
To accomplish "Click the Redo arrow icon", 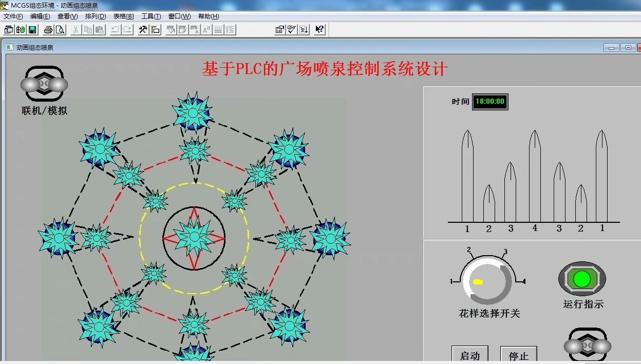I will (x=127, y=29).
